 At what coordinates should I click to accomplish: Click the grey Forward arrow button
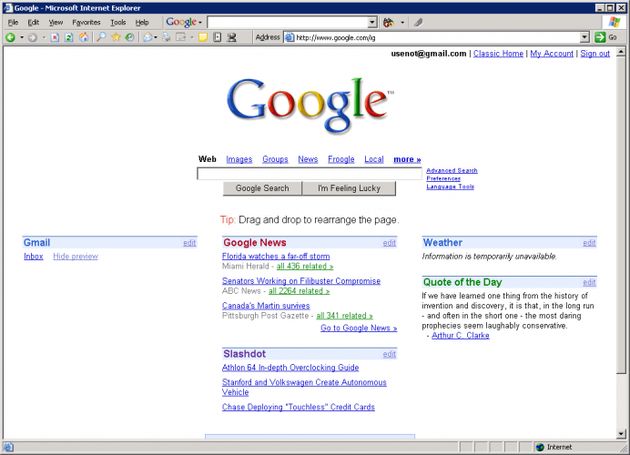point(33,37)
